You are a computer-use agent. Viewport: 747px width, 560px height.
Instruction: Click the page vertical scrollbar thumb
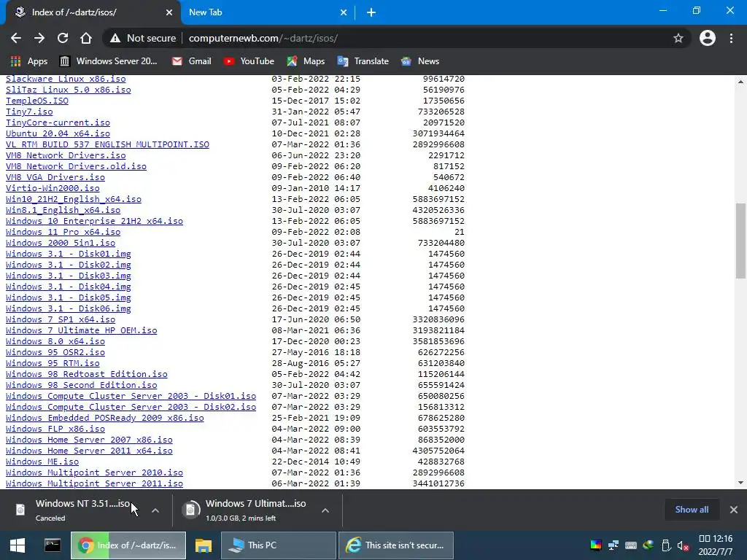tap(740, 241)
